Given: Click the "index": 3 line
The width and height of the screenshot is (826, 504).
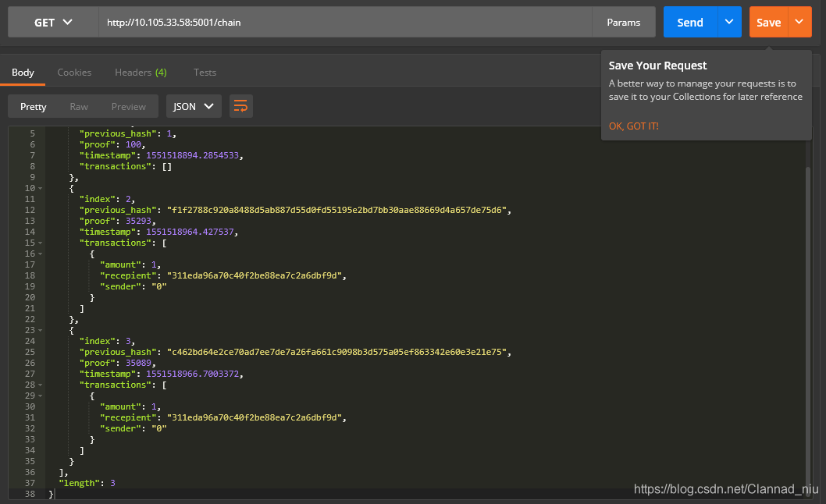Looking at the screenshot, I should click(x=107, y=341).
